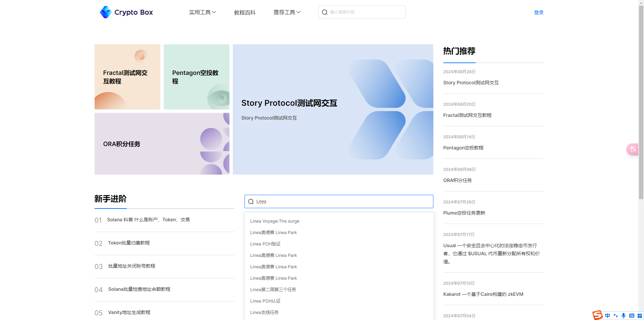The width and height of the screenshot is (644, 320).
Task: Click the Linea search input field
Action: 342,202
